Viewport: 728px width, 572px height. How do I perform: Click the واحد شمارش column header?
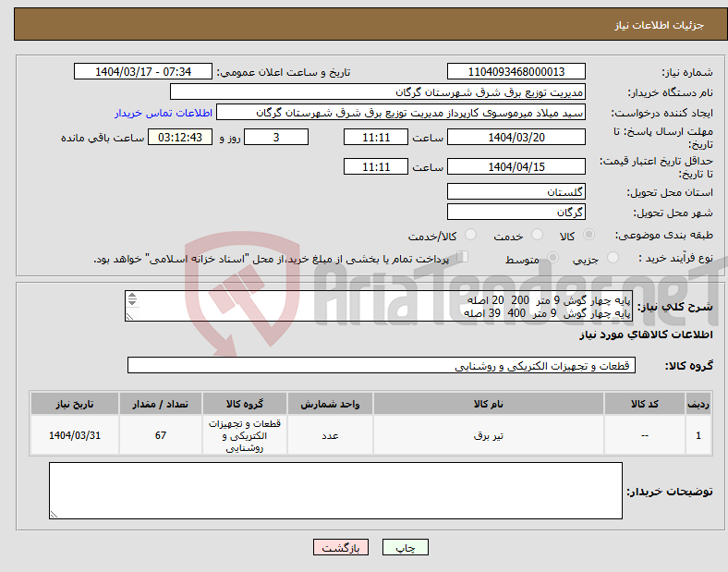330,404
